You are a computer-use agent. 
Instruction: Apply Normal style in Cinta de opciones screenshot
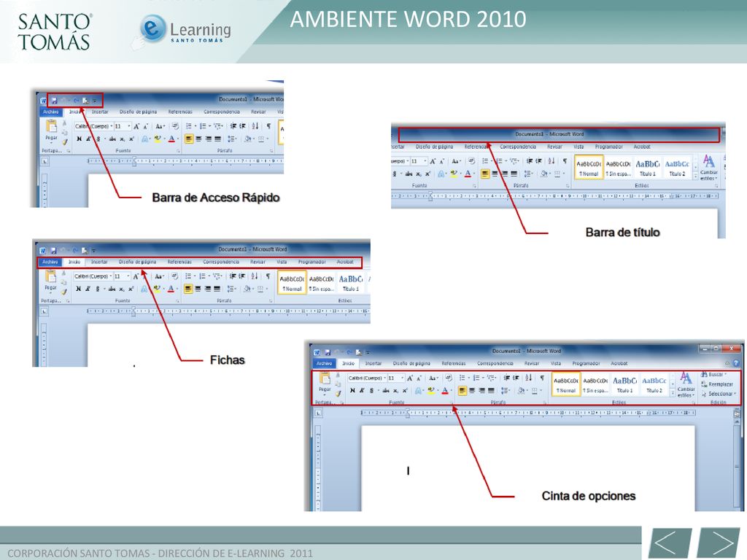[566, 385]
